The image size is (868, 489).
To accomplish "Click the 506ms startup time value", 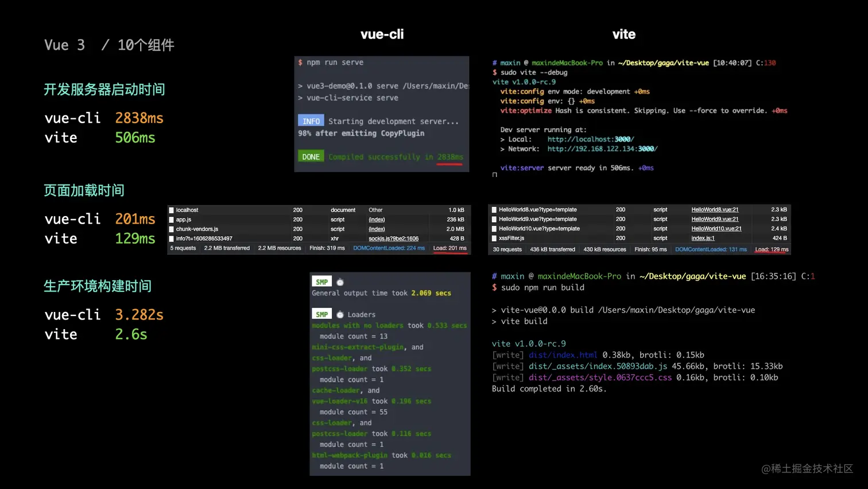I will pyautogui.click(x=135, y=137).
